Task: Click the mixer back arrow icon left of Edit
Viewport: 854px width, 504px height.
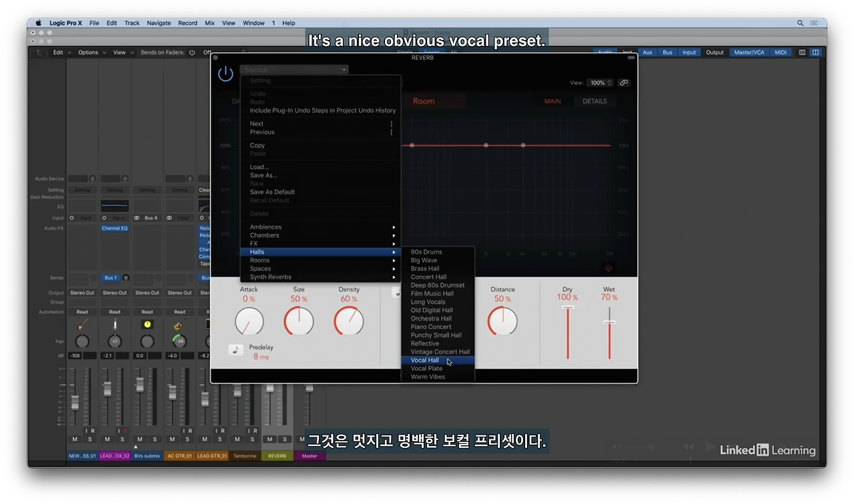Action: (39, 52)
